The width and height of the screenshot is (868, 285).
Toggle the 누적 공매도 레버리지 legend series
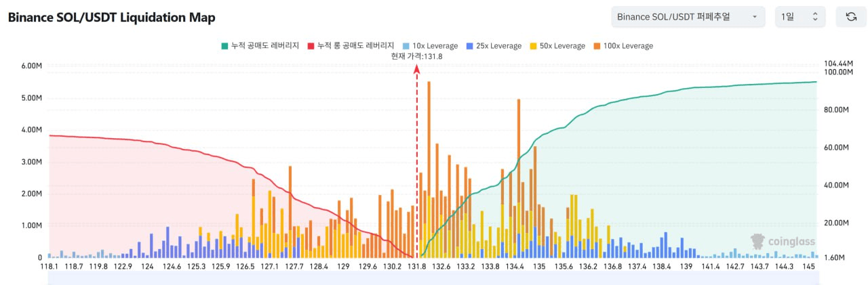260,46
